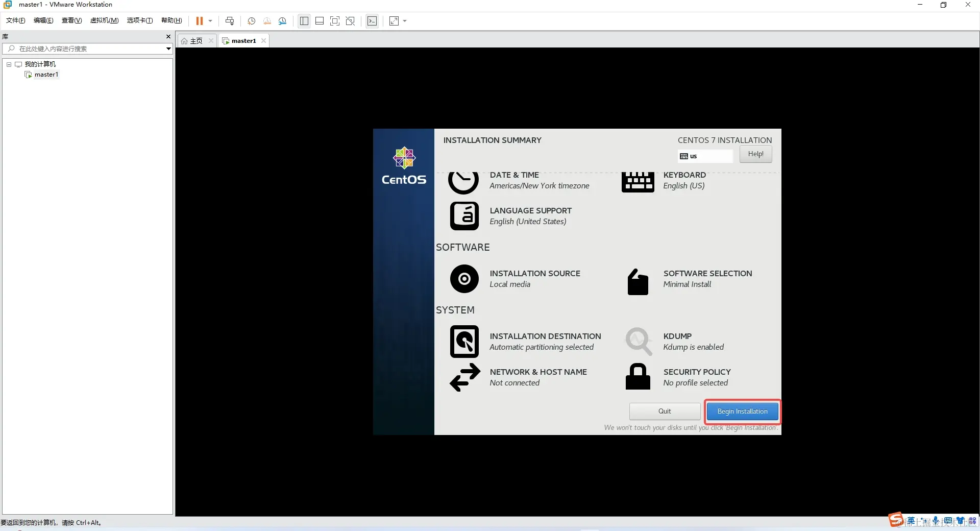The width and height of the screenshot is (980, 531).
Task: Open the LANGUAGE SUPPORT icon
Action: (x=464, y=216)
